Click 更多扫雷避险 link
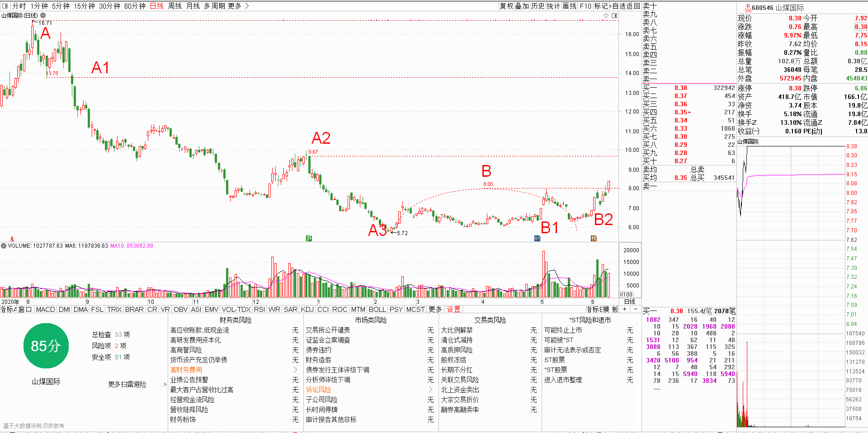Screen dimensions: 868x433 point(127,384)
